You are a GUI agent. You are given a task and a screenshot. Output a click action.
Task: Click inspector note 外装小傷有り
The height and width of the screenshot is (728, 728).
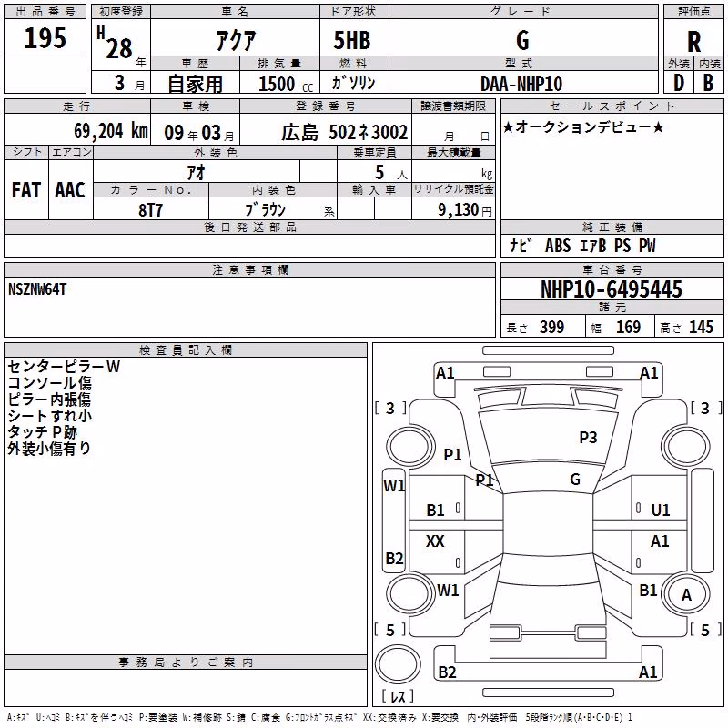pos(49,449)
